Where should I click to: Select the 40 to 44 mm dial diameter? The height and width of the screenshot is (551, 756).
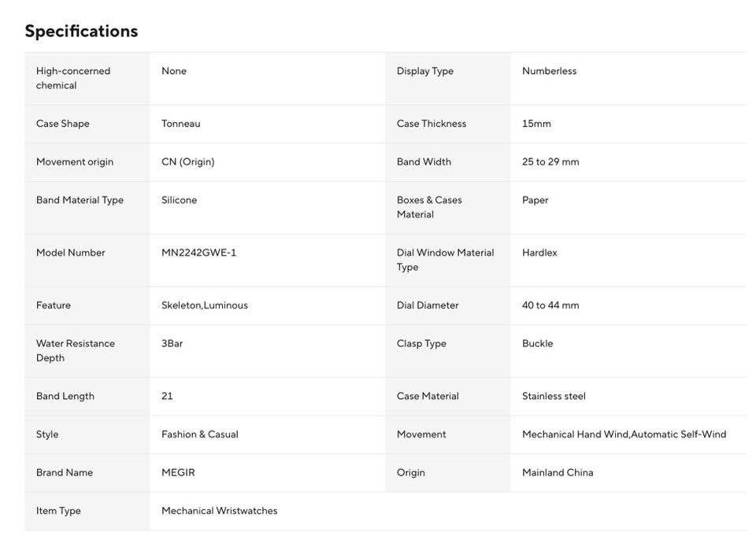[550, 305]
